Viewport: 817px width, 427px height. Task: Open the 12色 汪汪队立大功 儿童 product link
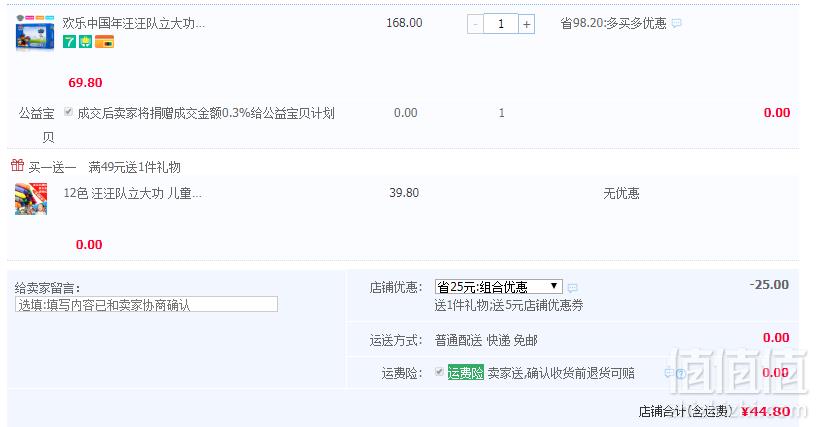pyautogui.click(x=132, y=193)
